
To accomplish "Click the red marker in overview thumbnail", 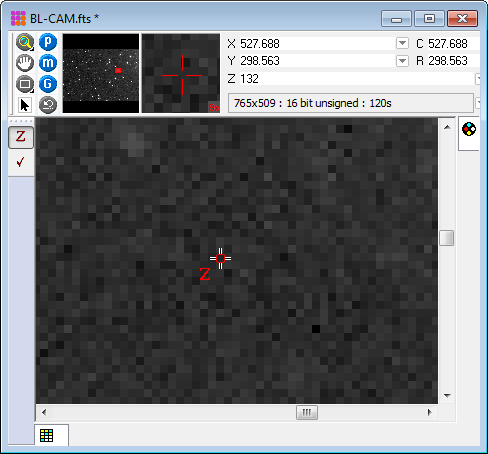I will click(x=118, y=70).
